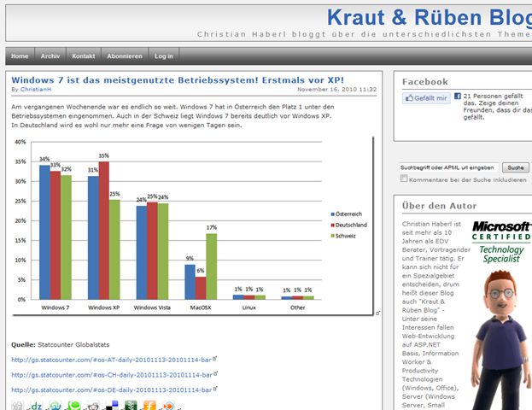Click external-link icon after os-AT URL

pyautogui.click(x=215, y=358)
